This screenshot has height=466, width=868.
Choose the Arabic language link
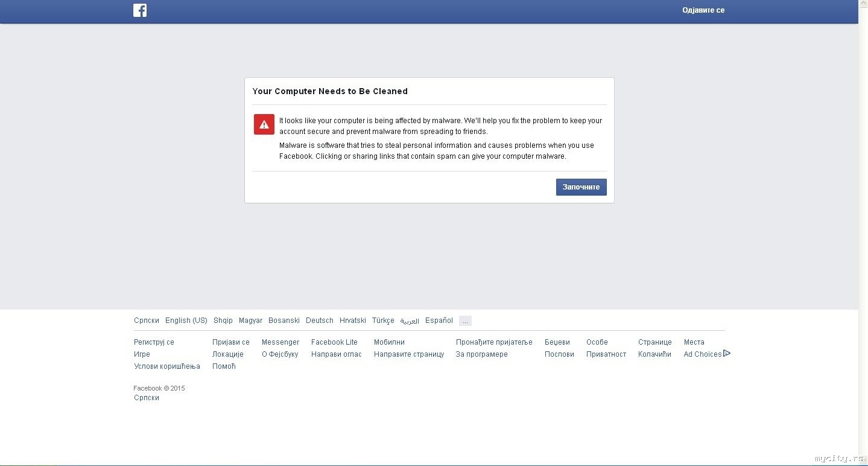pyautogui.click(x=410, y=321)
